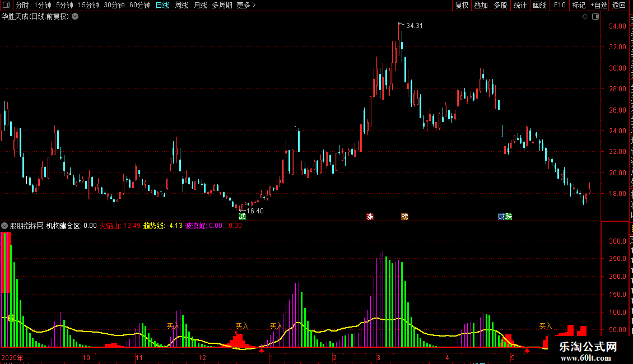Select the 周线 weekly period tab
The image size is (633, 364).
tap(181, 5)
